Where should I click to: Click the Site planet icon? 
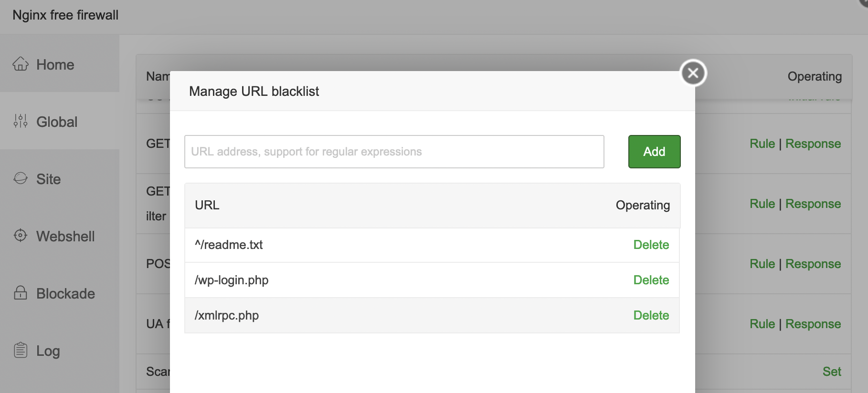pos(21,178)
